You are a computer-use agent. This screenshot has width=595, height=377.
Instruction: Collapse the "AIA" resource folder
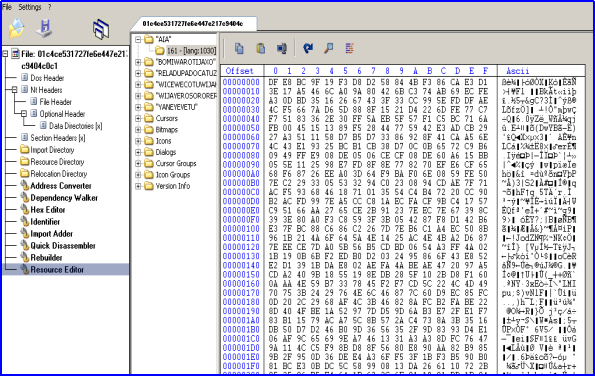138,39
